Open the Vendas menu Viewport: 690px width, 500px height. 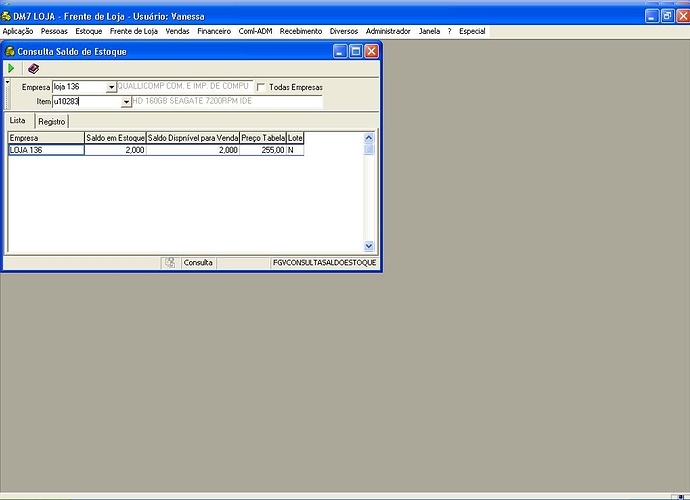(x=177, y=31)
